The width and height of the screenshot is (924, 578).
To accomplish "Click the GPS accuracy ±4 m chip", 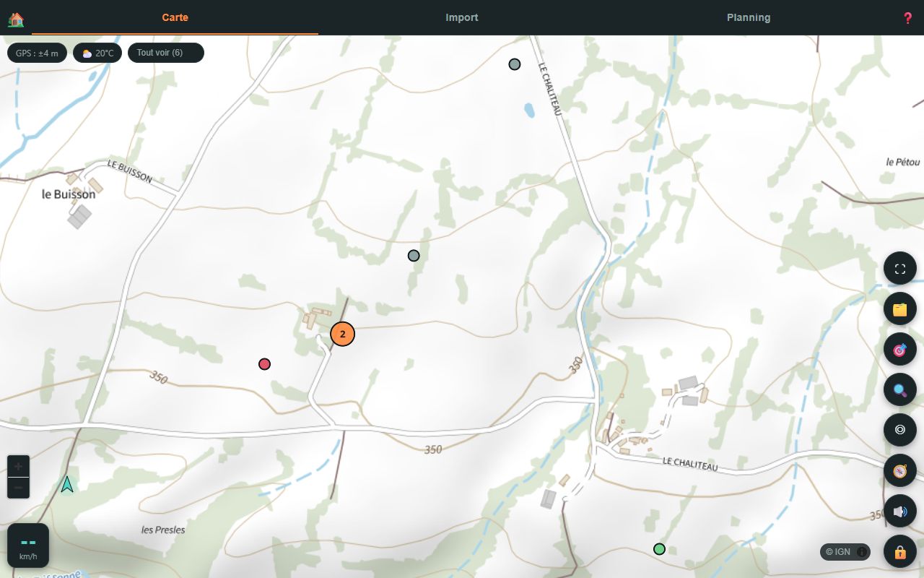I will click(x=37, y=53).
